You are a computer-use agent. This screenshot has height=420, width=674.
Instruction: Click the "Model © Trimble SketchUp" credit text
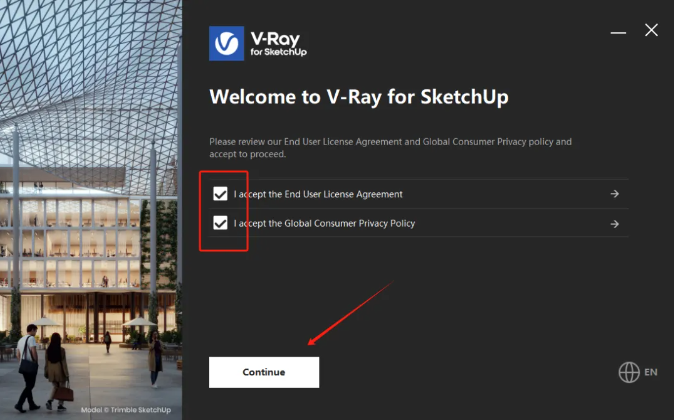pos(126,410)
